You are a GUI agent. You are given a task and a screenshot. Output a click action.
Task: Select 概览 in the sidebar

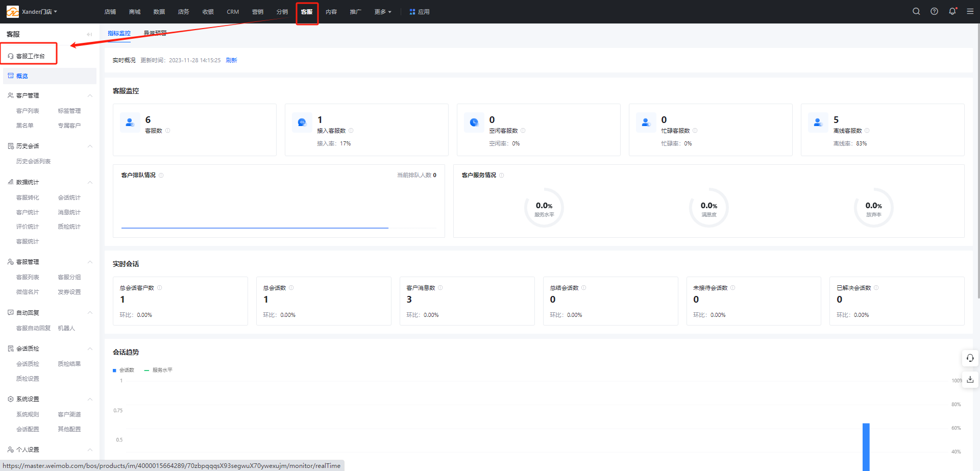(x=50, y=76)
